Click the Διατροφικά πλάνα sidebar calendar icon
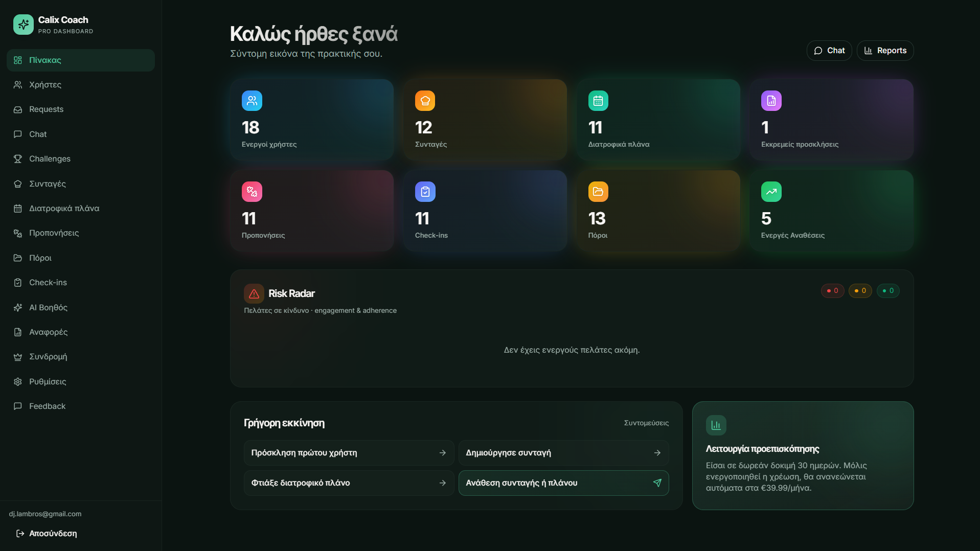 click(18, 209)
